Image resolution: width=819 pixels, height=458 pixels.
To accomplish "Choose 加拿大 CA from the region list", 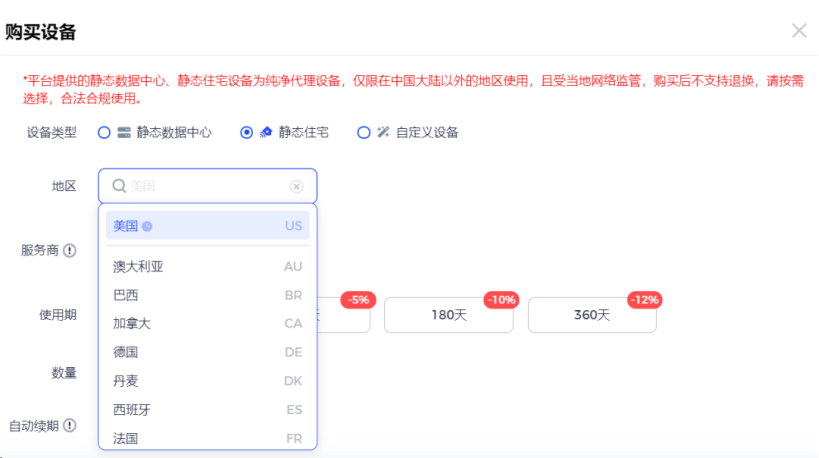I will [207, 324].
